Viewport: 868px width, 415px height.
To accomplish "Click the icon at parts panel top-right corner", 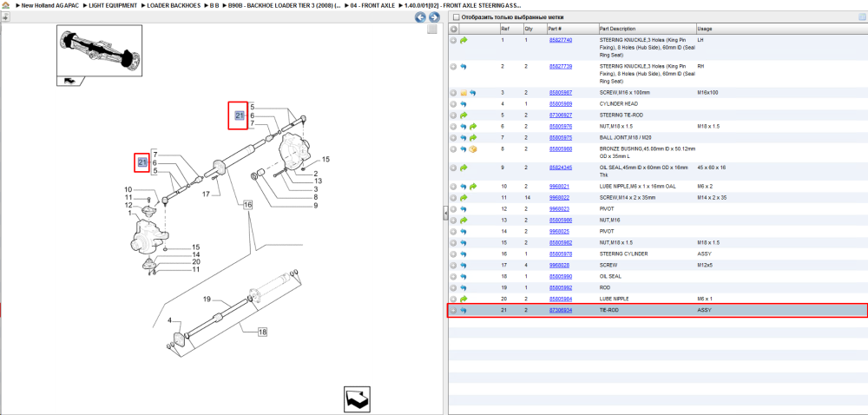I will pos(861,17).
